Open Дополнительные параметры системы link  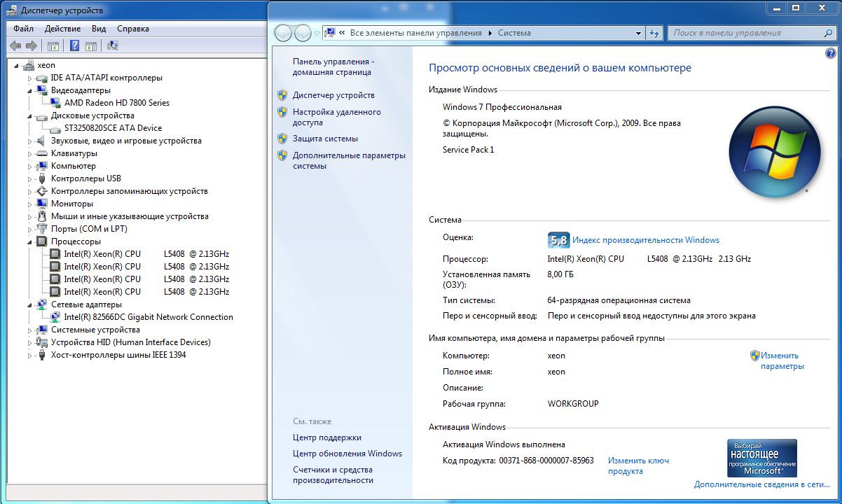click(349, 160)
